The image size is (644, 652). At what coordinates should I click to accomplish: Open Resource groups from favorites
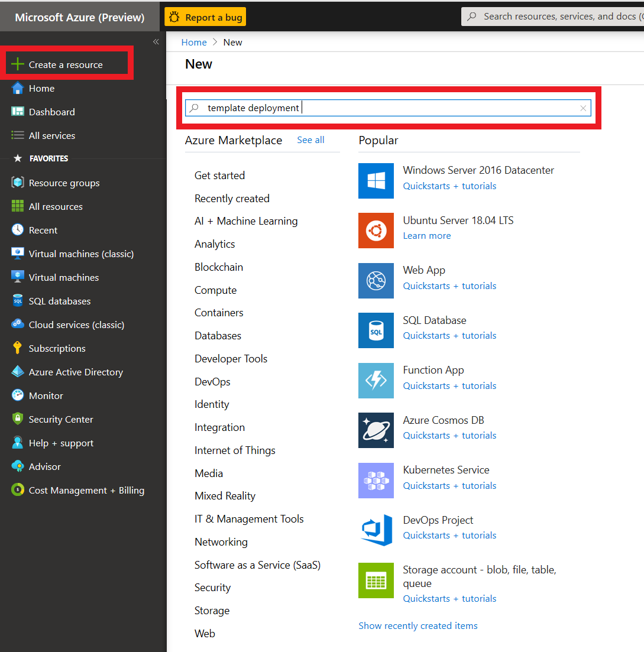pos(64,183)
